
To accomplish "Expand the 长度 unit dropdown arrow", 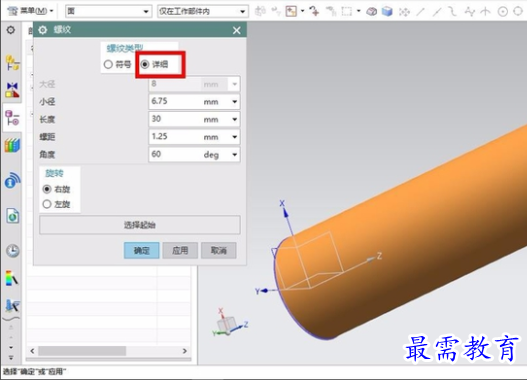I will pos(235,119).
